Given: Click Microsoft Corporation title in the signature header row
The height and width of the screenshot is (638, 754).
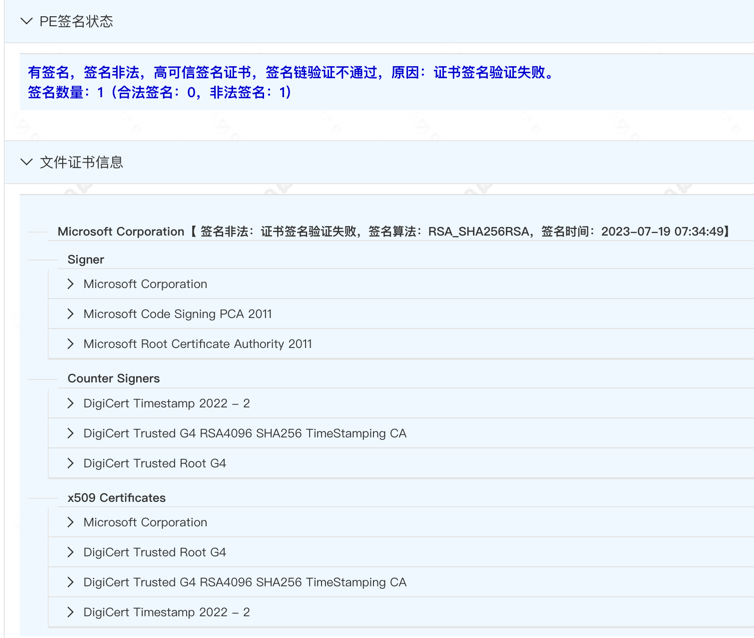Looking at the screenshot, I should 121,232.
